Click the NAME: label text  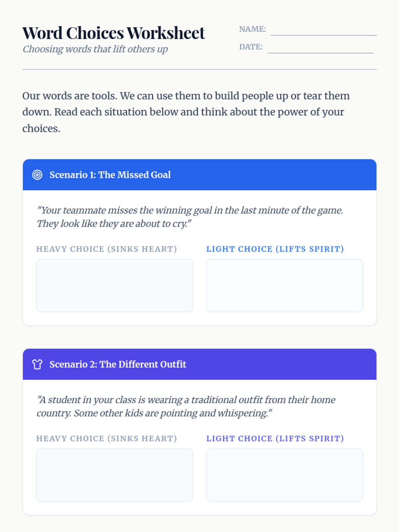252,29
